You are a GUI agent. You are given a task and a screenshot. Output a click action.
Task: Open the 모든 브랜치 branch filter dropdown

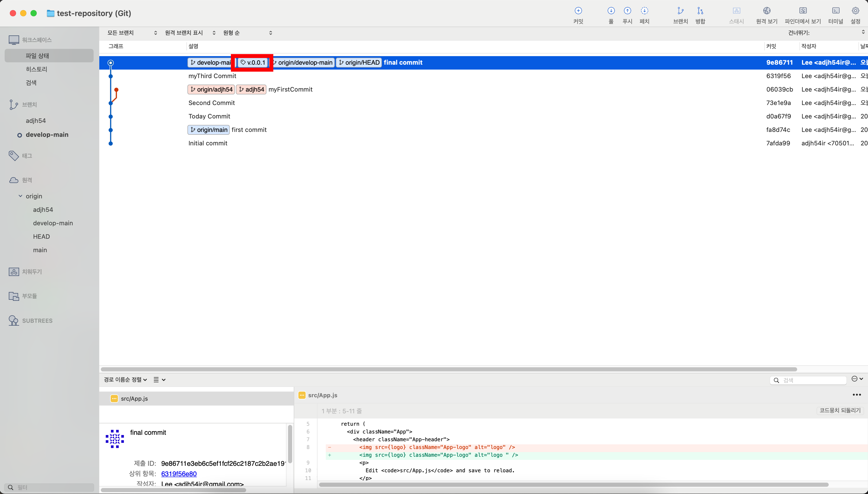point(132,33)
